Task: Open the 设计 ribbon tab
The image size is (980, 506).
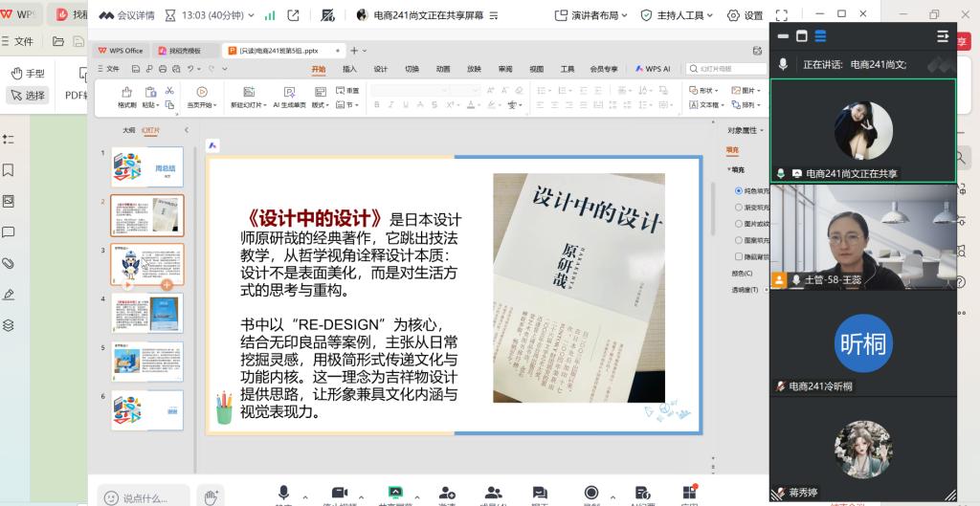Action: click(380, 69)
